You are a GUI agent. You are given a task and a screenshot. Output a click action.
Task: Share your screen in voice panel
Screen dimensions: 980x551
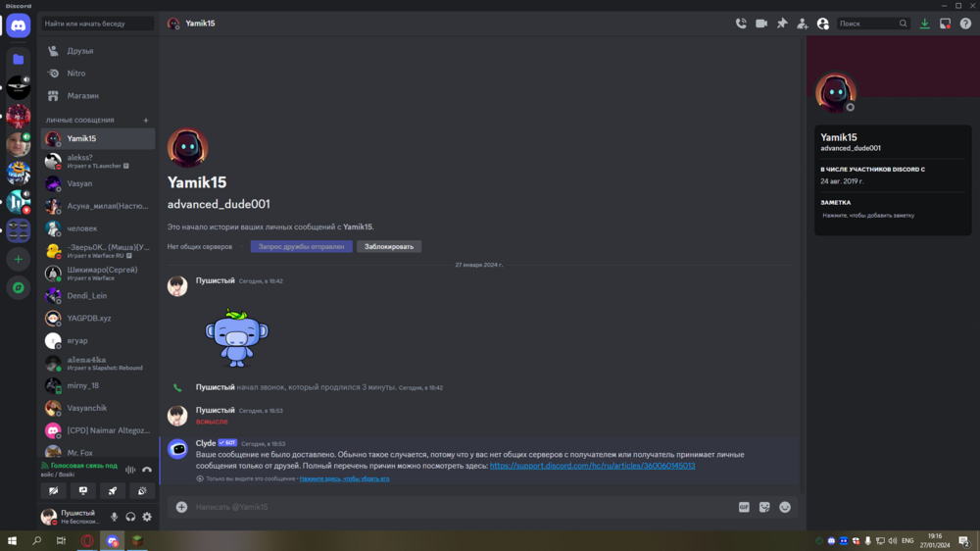[83, 491]
